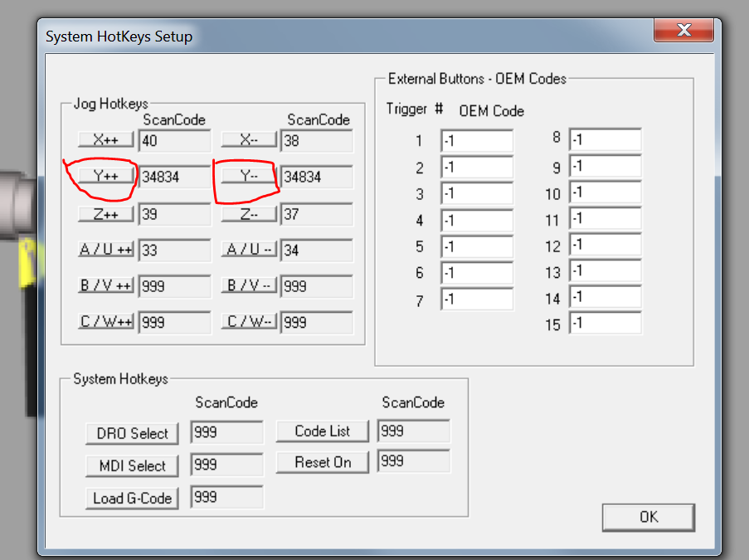Select the Y++ jog hotkey button
The width and height of the screenshot is (749, 560).
(x=106, y=176)
